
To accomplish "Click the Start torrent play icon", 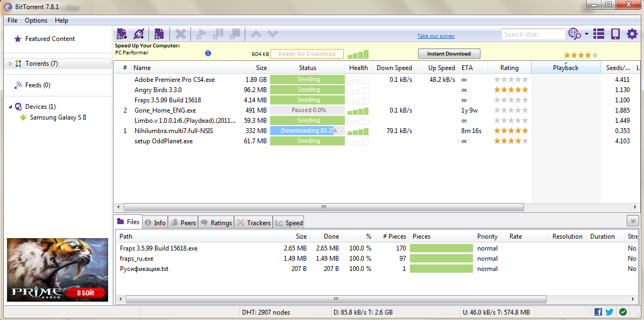I will [x=201, y=34].
